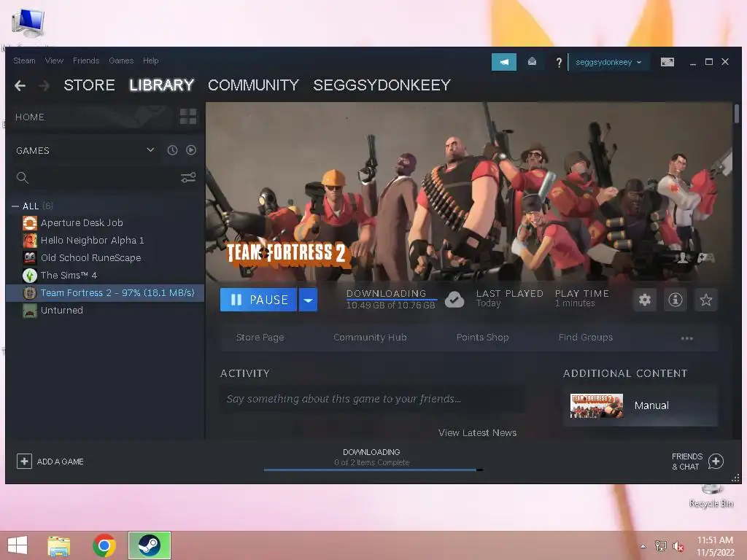Select Team Fortress 2 in game list
Image resolution: width=747 pixels, height=560 pixels.
105,293
